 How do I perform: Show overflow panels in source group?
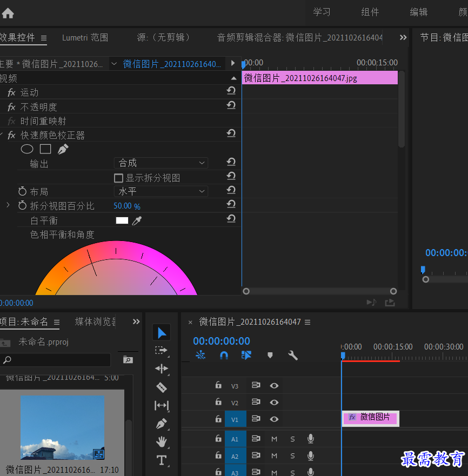(x=403, y=37)
